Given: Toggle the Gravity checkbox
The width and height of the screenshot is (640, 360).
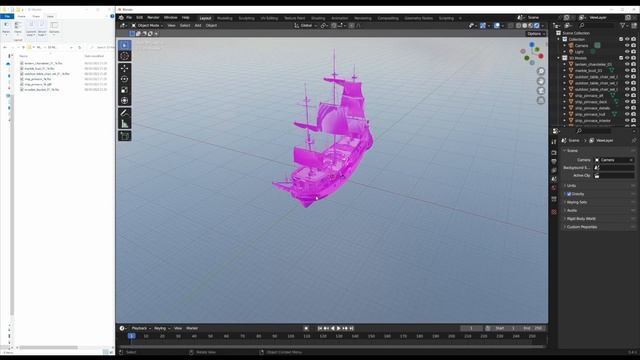Looking at the screenshot, I should click(569, 194).
